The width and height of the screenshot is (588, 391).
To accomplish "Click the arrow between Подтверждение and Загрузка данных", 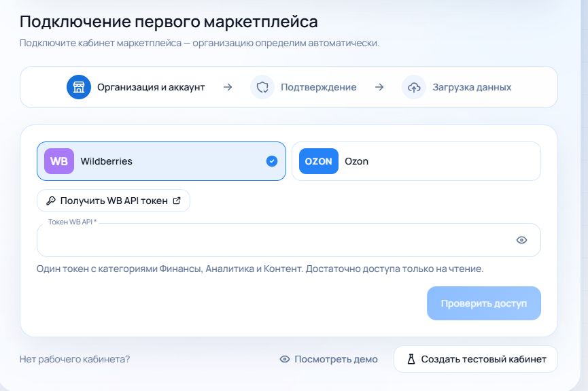I will point(379,87).
